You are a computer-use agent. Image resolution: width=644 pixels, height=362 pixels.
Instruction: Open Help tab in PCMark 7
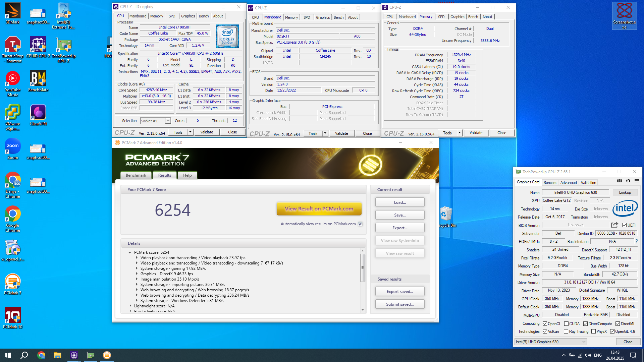point(187,175)
